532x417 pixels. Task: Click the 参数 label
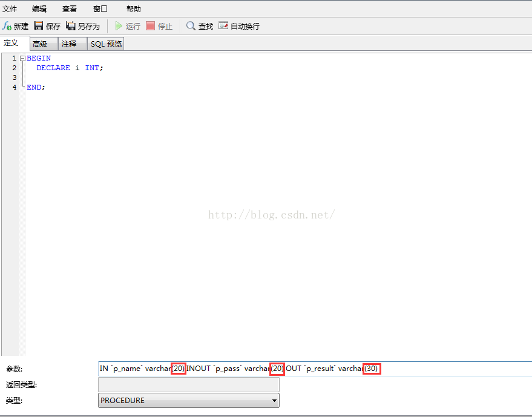tap(15, 369)
